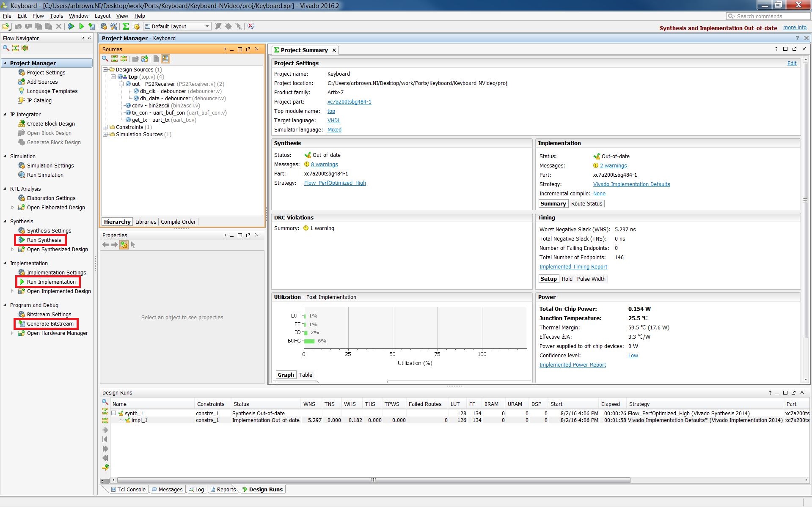Collapse the top (top.v) module node

[113, 77]
